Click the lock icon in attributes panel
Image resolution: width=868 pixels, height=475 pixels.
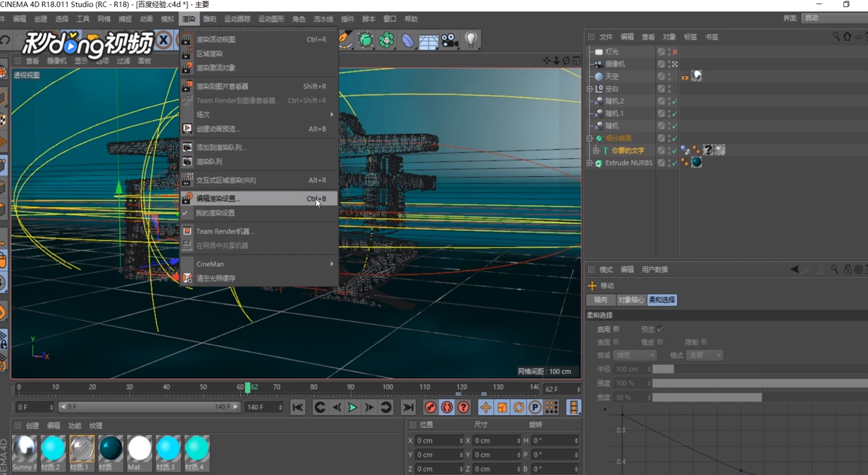coord(847,269)
